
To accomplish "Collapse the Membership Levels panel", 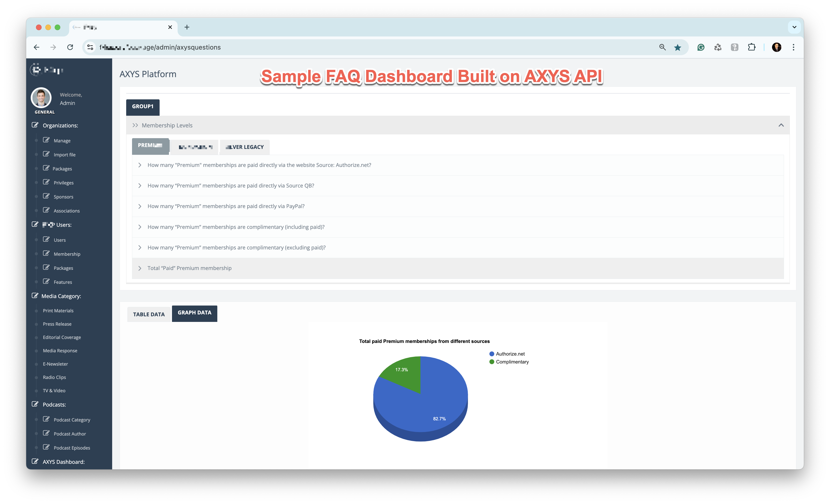I will [x=781, y=125].
